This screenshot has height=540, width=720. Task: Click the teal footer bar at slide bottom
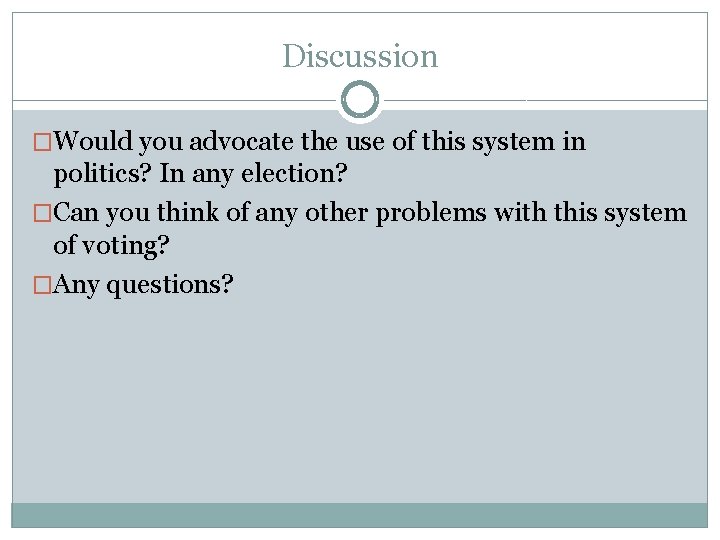(x=360, y=515)
